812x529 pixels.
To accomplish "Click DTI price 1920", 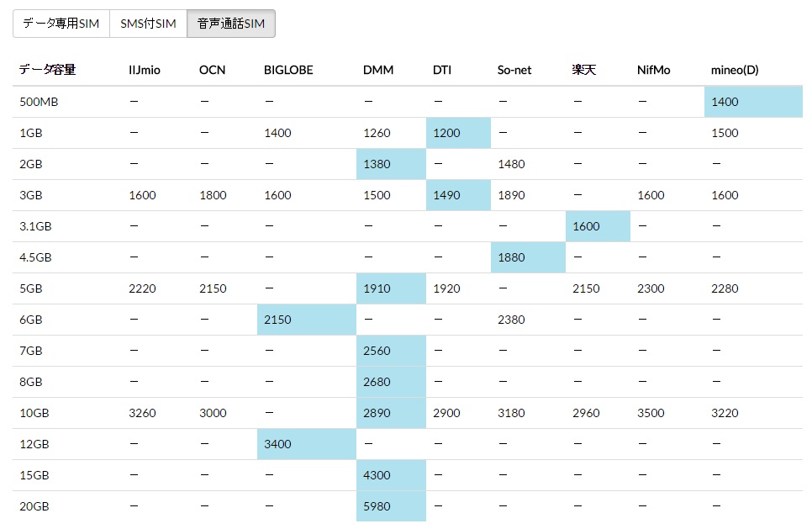I will [x=446, y=288].
